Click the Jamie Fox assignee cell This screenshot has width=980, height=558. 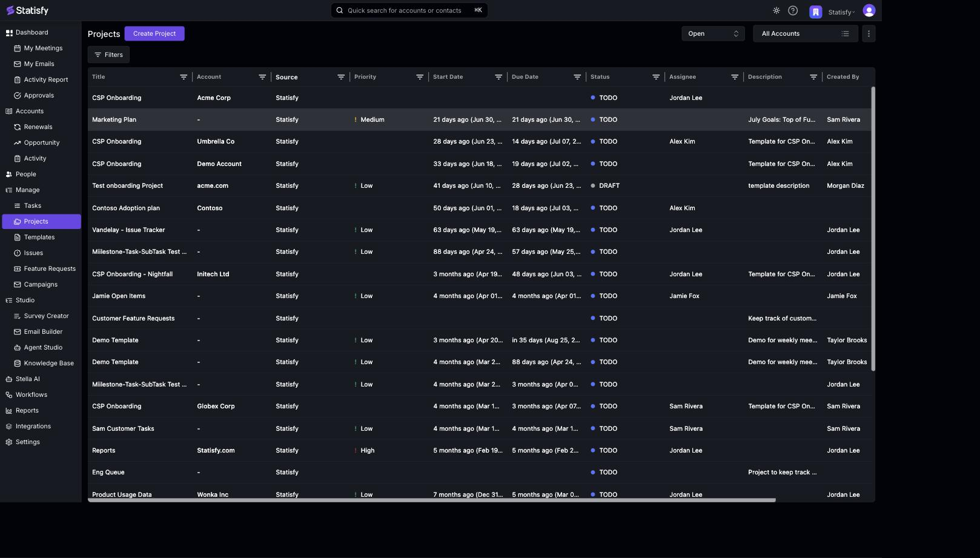[684, 296]
